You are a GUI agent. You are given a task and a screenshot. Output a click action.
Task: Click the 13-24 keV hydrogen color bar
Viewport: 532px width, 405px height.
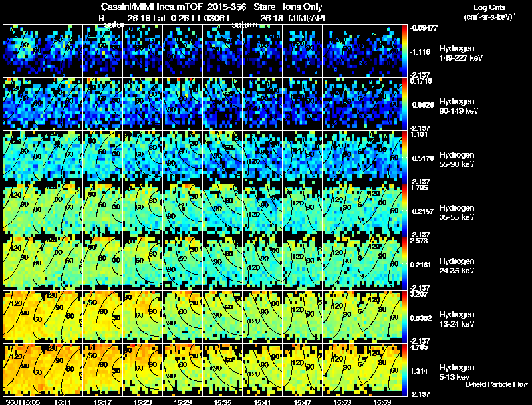point(404,317)
